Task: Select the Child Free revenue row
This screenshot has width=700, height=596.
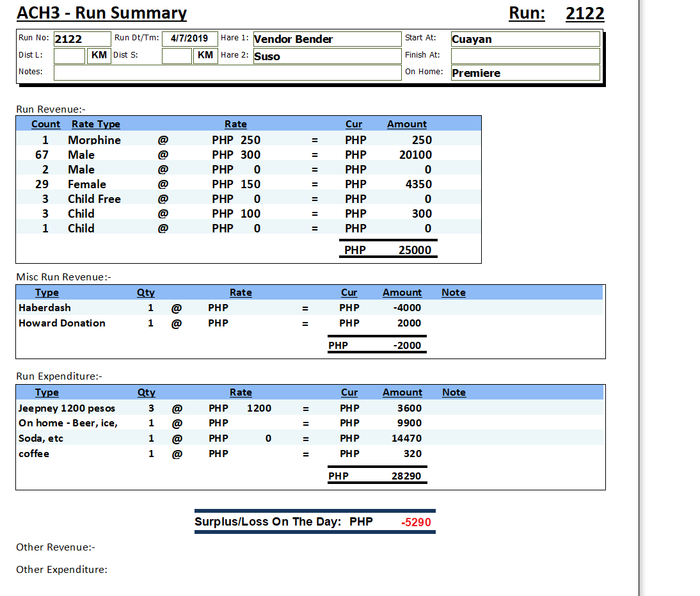Action: click(x=94, y=199)
